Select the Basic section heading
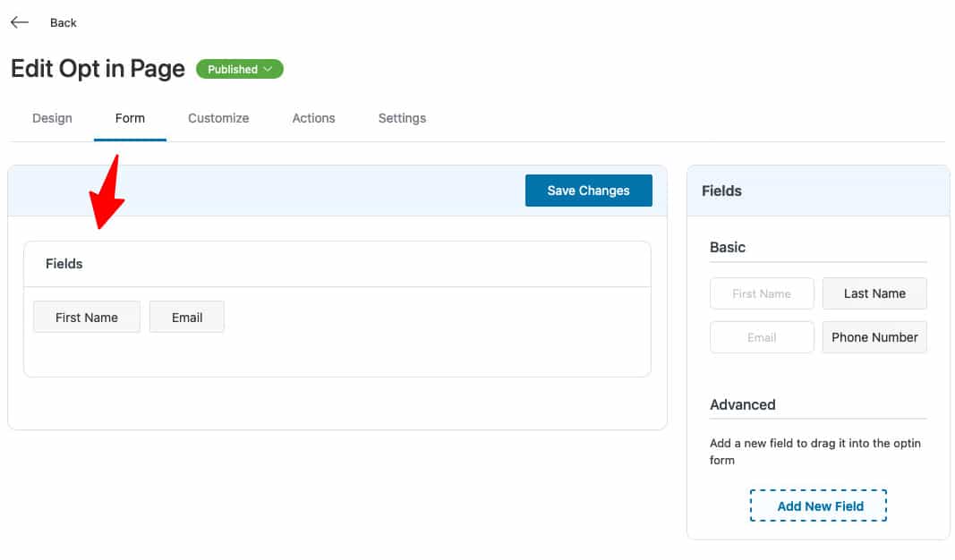This screenshot has height=560, width=955. tap(727, 247)
